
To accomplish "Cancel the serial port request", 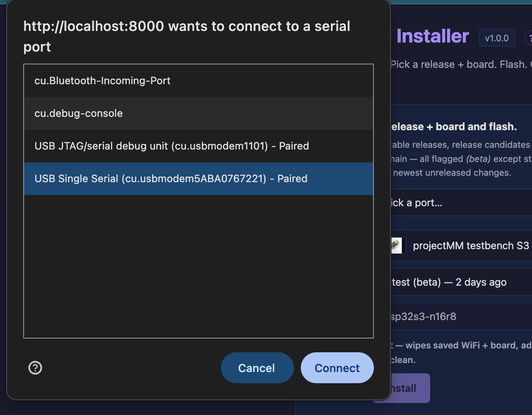I will tap(257, 368).
